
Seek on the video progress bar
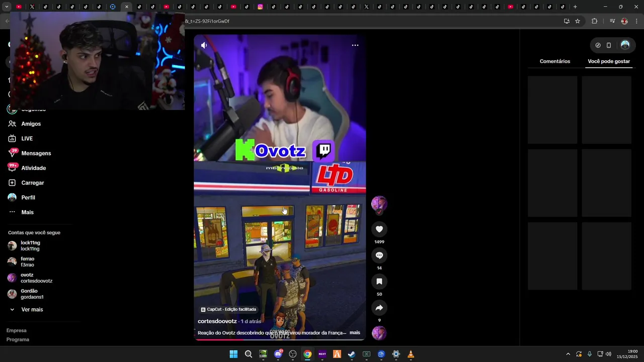(x=280, y=339)
